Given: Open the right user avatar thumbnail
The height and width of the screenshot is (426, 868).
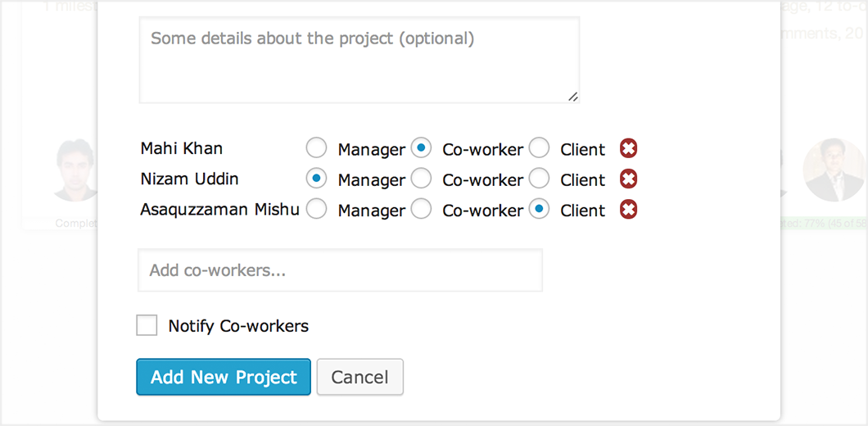Looking at the screenshot, I should (x=834, y=170).
